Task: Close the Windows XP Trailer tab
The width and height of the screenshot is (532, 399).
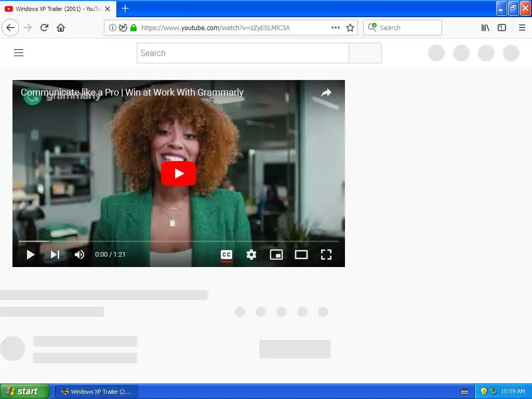Action: (x=108, y=9)
